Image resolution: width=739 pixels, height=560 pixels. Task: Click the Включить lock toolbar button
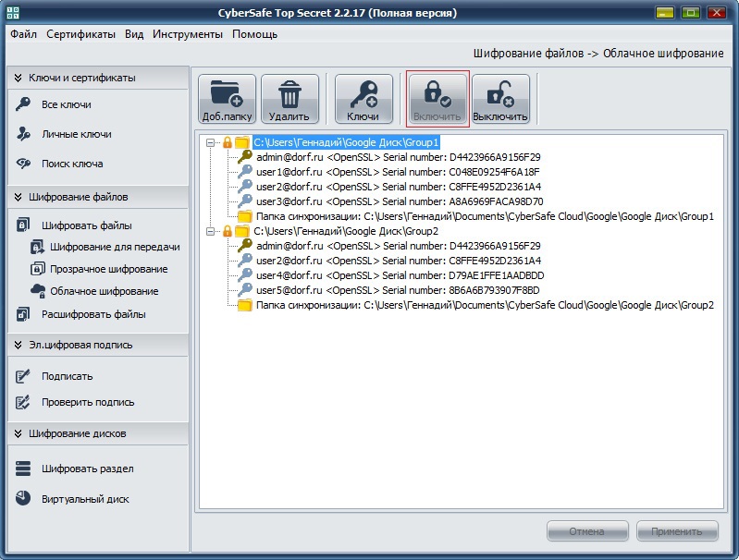[x=437, y=99]
